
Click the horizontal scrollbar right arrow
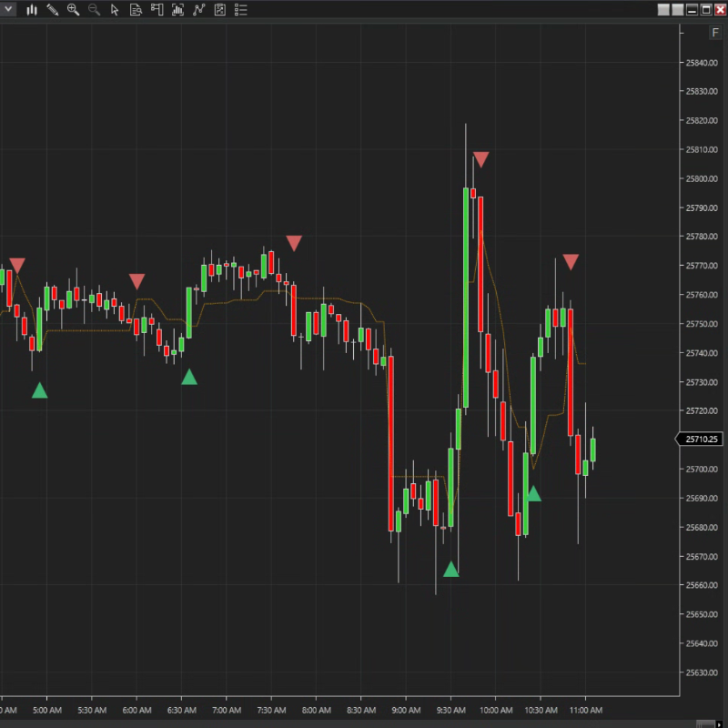click(720, 724)
